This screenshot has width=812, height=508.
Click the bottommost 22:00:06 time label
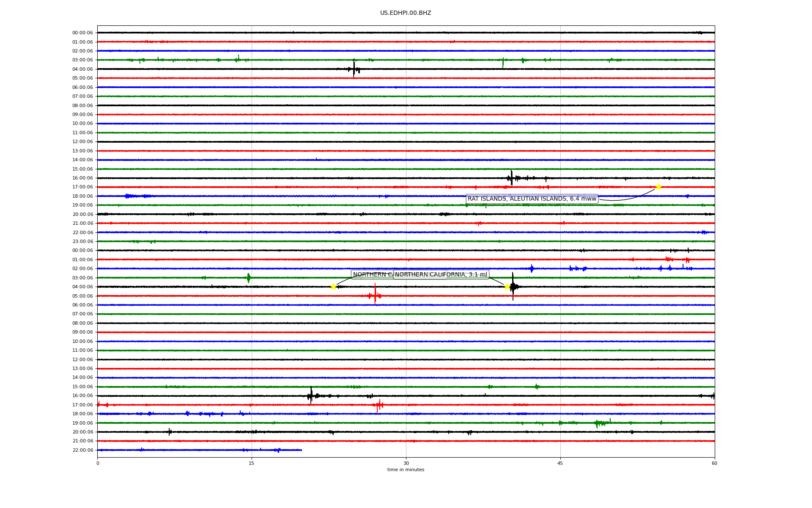(x=82, y=450)
